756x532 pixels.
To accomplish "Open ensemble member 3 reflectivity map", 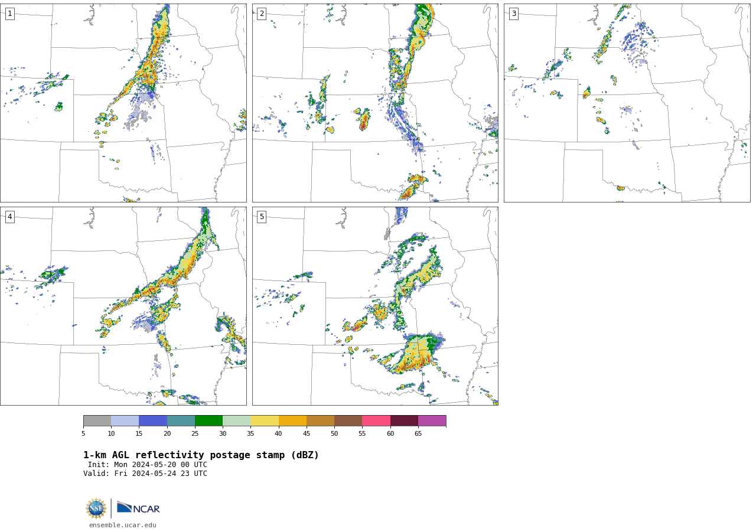I will click(x=627, y=103).
